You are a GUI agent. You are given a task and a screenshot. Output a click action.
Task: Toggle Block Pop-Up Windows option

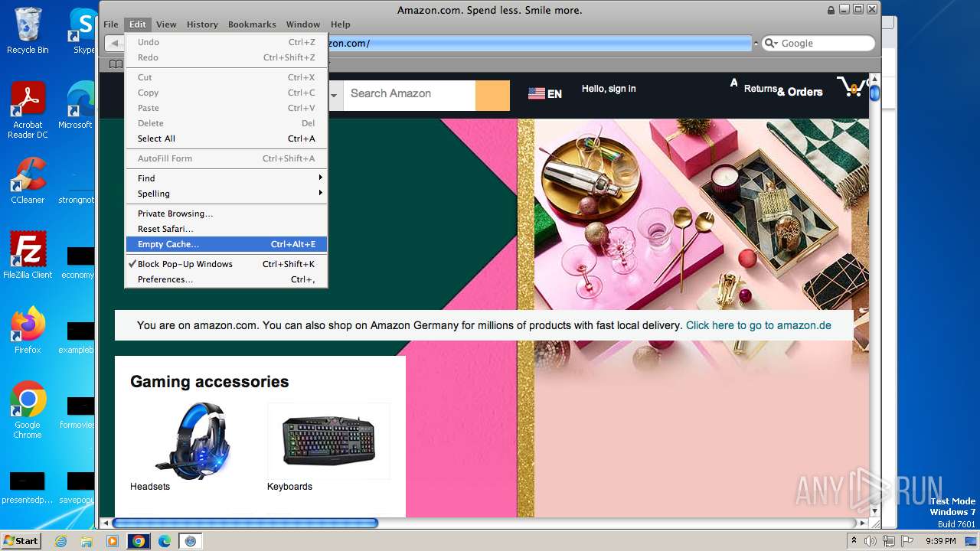click(x=227, y=264)
